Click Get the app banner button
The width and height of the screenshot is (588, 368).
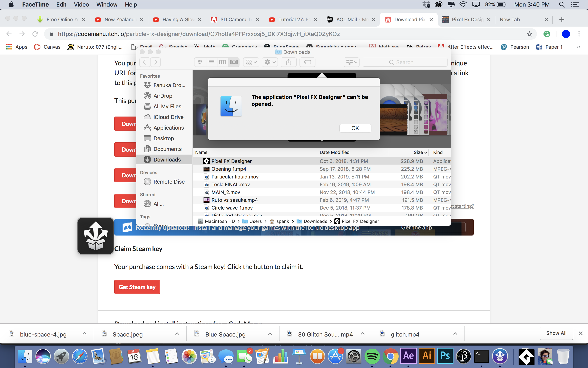coord(416,227)
